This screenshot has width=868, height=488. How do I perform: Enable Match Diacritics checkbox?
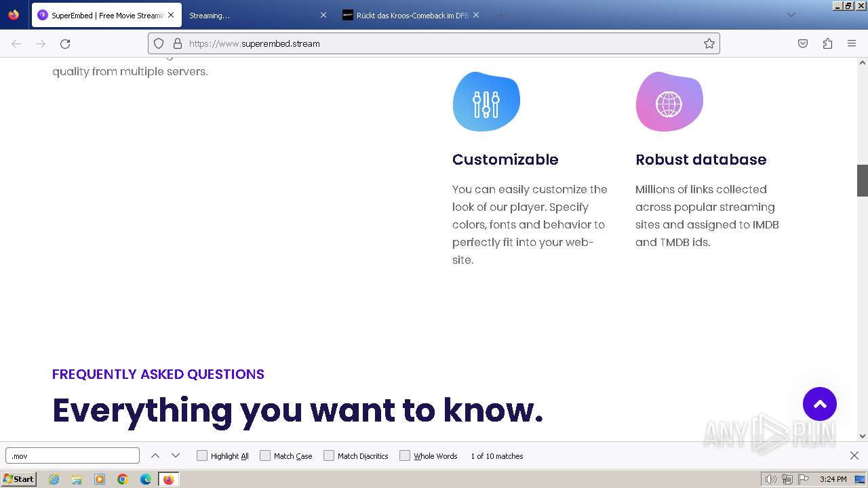pyautogui.click(x=329, y=456)
